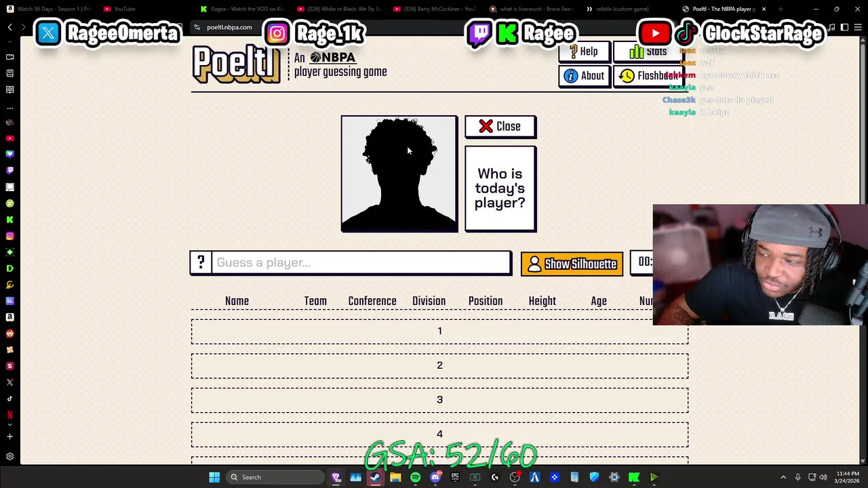Open Spotify from the taskbar
868x488 pixels.
pos(415,477)
